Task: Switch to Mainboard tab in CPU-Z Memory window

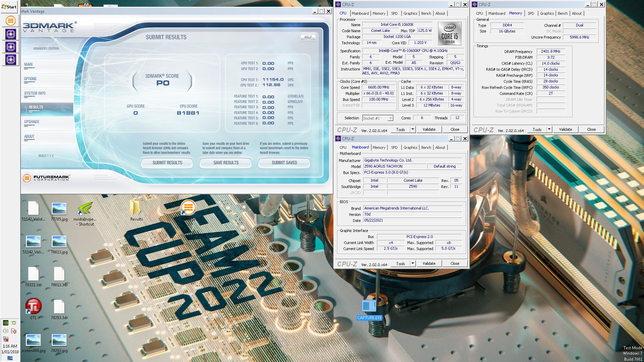Action: point(497,13)
